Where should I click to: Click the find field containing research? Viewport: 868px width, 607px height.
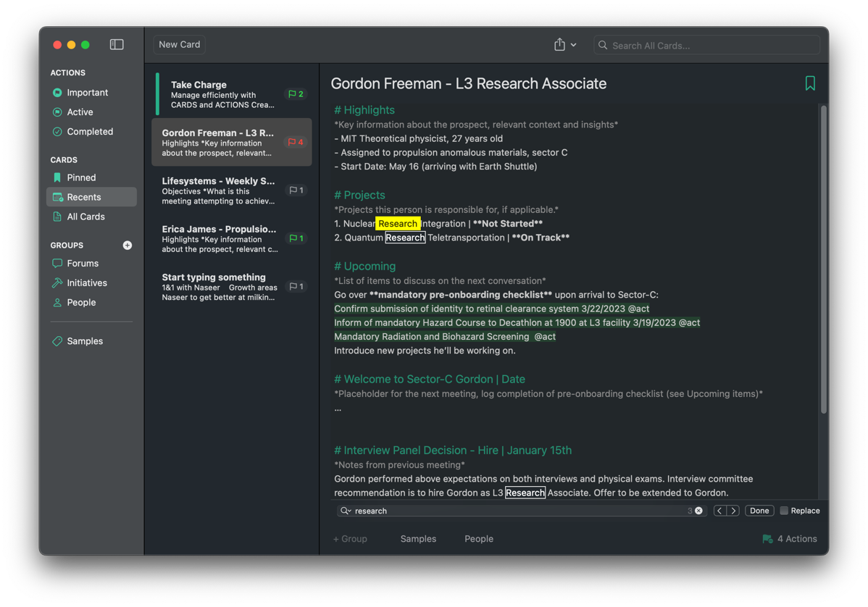[520, 511]
